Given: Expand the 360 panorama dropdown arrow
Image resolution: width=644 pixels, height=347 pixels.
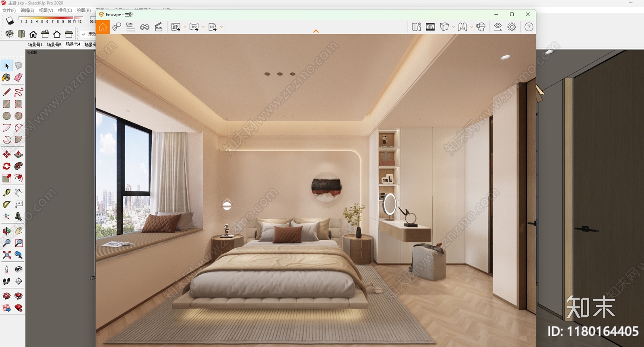Looking at the screenshot, I should (203, 27).
